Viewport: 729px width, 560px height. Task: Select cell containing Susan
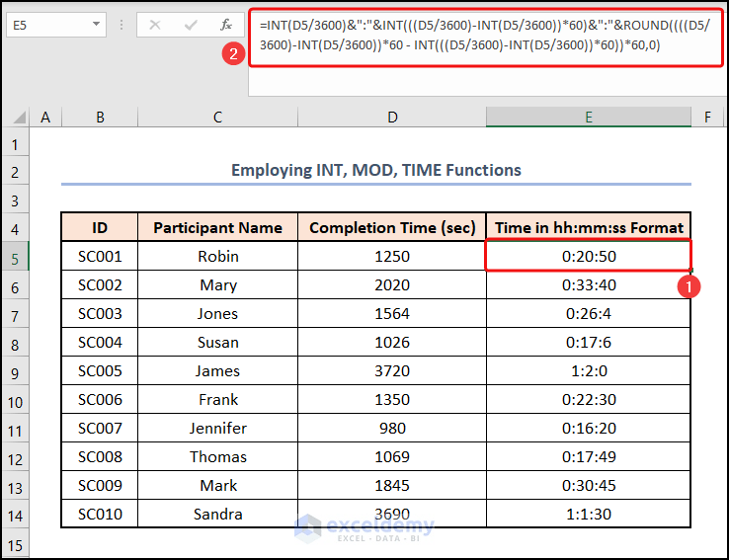pyautogui.click(x=217, y=343)
